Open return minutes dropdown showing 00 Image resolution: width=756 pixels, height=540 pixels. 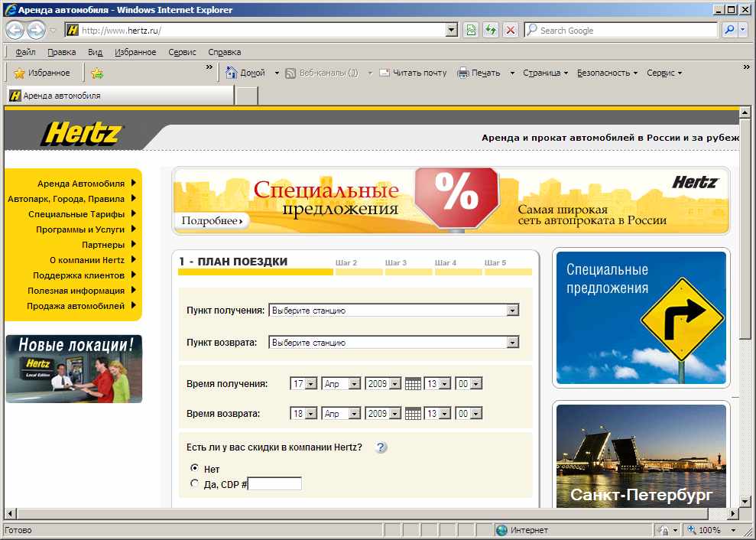coord(469,414)
